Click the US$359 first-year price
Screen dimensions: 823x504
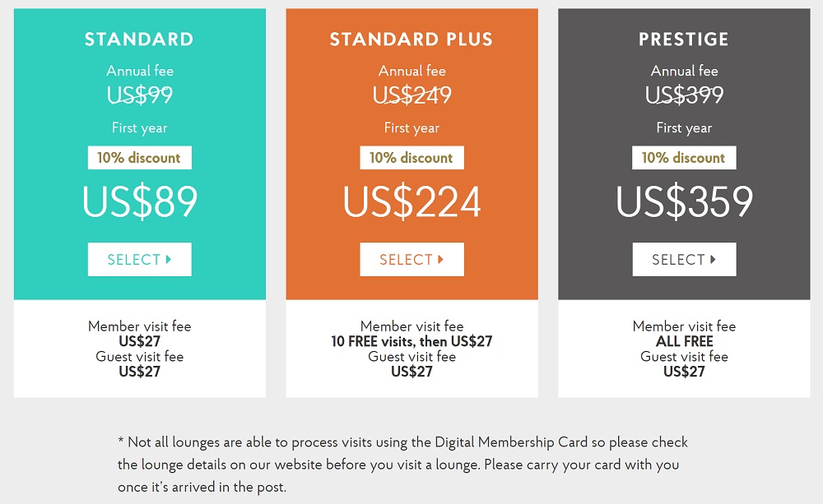(684, 202)
